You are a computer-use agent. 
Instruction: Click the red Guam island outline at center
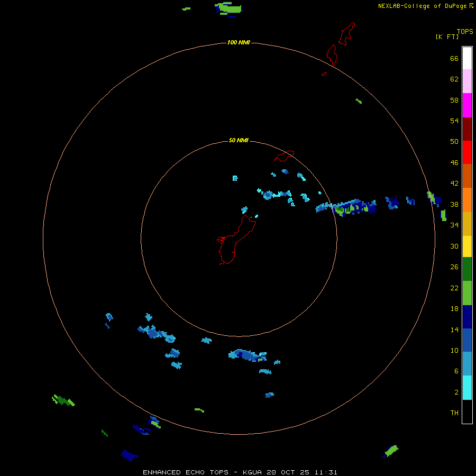pyautogui.click(x=235, y=240)
